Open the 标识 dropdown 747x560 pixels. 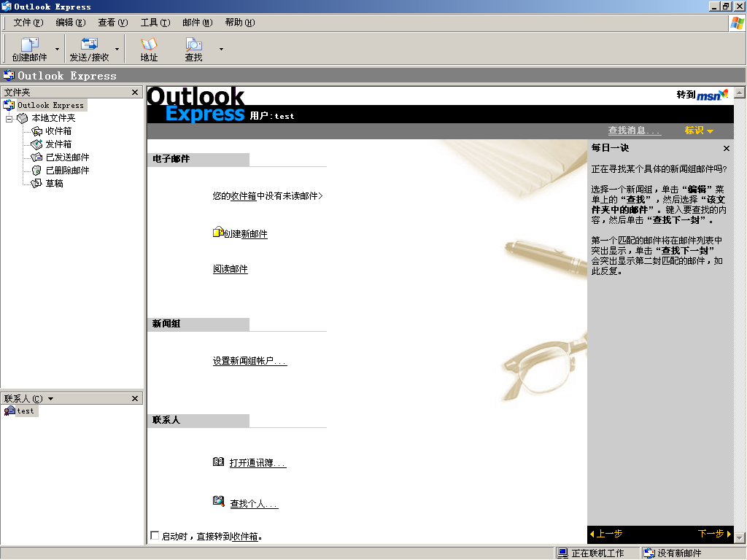point(698,131)
